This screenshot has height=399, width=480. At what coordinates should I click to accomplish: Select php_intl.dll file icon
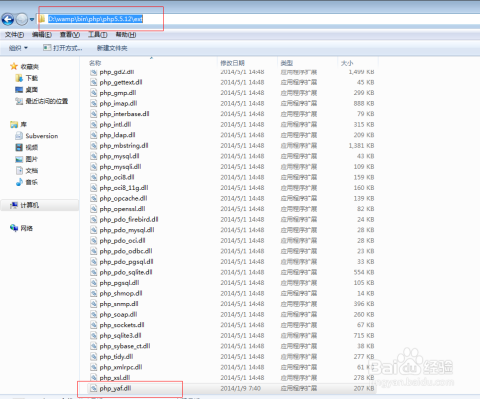pyautogui.click(x=94, y=124)
